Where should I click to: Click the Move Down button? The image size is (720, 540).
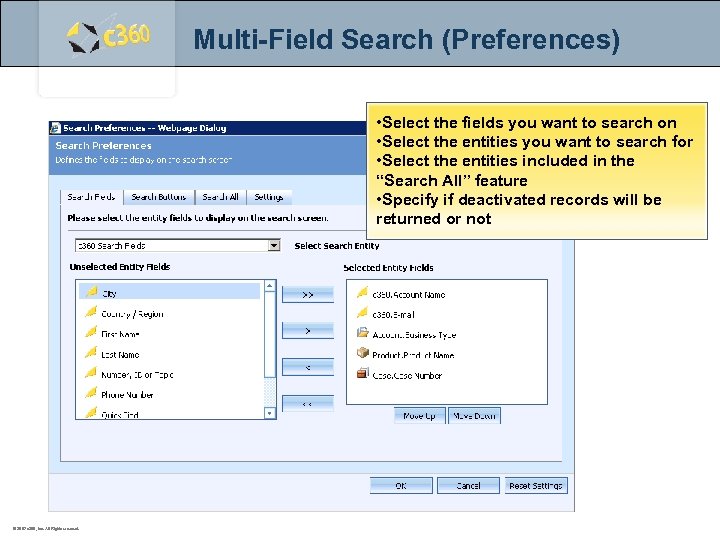click(474, 416)
